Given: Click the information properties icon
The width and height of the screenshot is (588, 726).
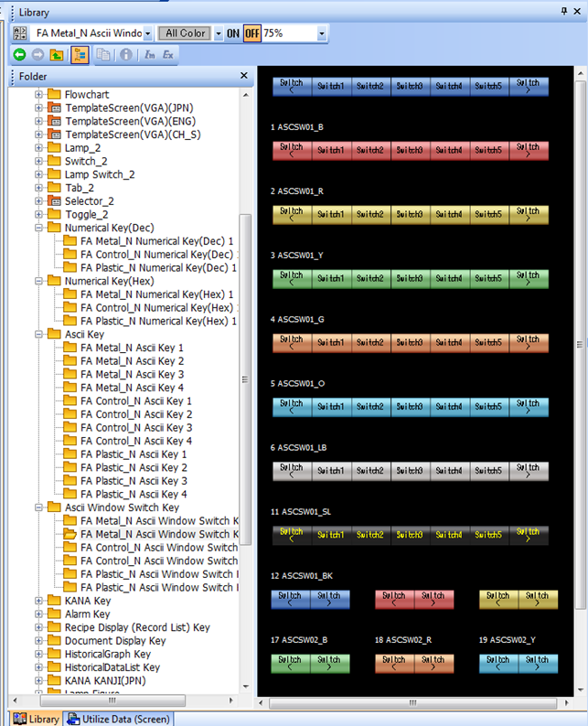Looking at the screenshot, I should 126,55.
